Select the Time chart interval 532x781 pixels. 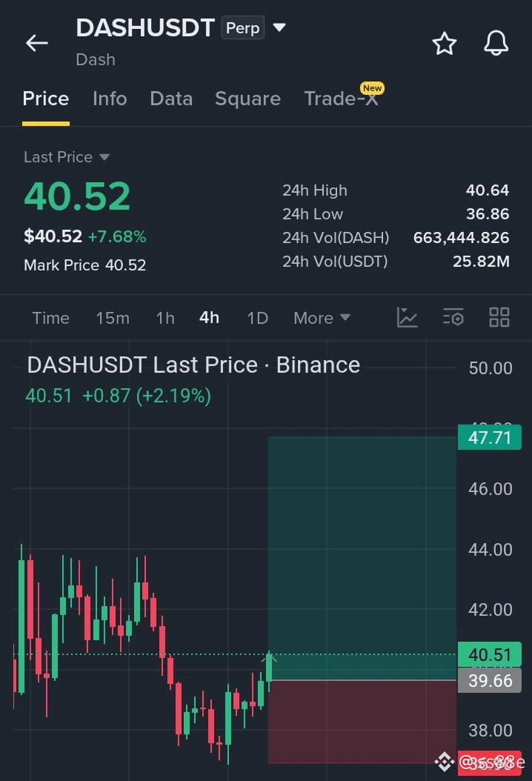pyautogui.click(x=51, y=318)
